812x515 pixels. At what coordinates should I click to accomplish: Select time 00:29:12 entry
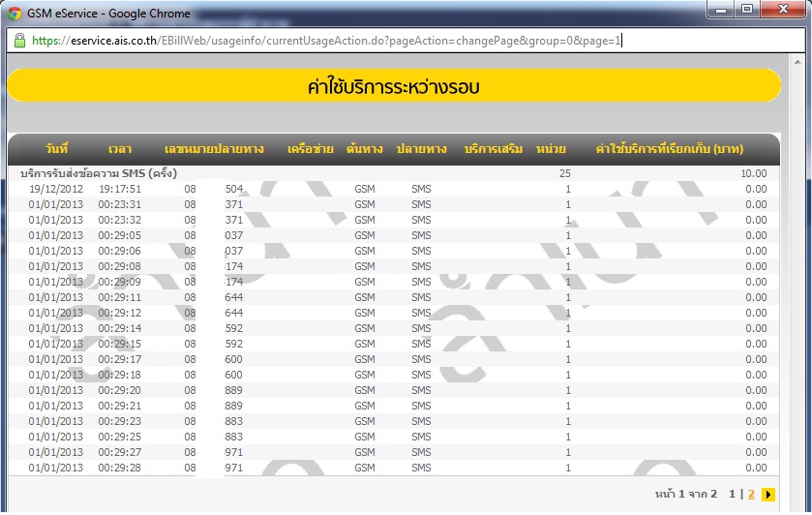coord(120,313)
